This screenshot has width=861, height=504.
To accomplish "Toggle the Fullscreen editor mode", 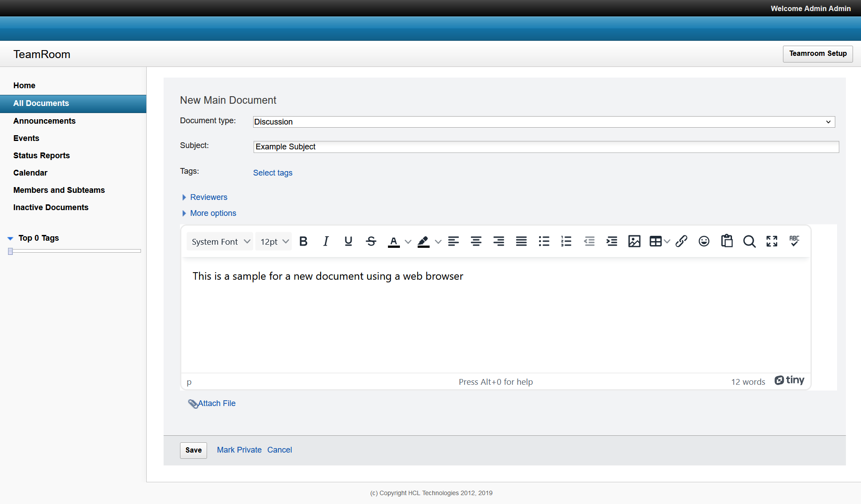I will (x=772, y=241).
